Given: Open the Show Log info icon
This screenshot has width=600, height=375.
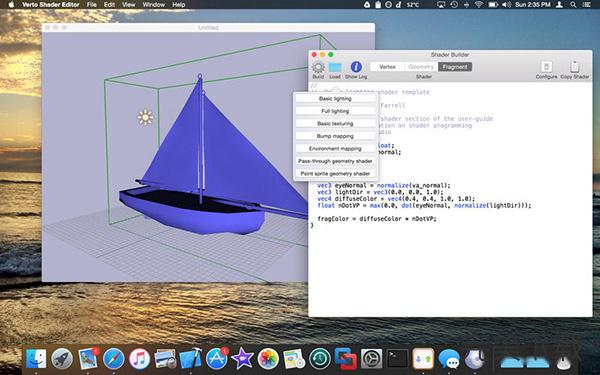Looking at the screenshot, I should [x=356, y=67].
